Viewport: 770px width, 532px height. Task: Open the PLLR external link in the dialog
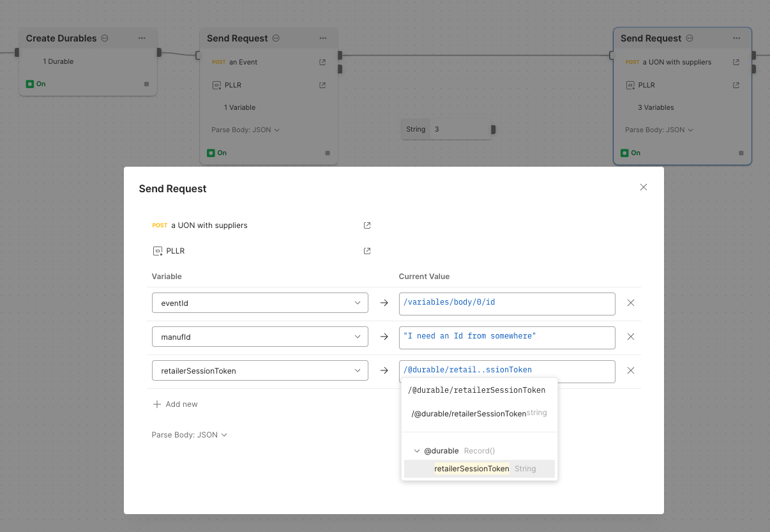[x=367, y=250]
